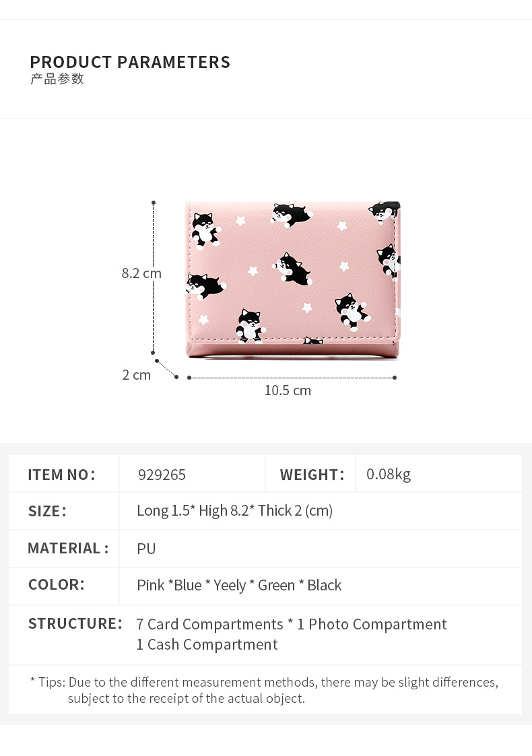Viewport: 532px width, 756px height.
Task: Click the WEIGHT label
Action: tap(312, 475)
